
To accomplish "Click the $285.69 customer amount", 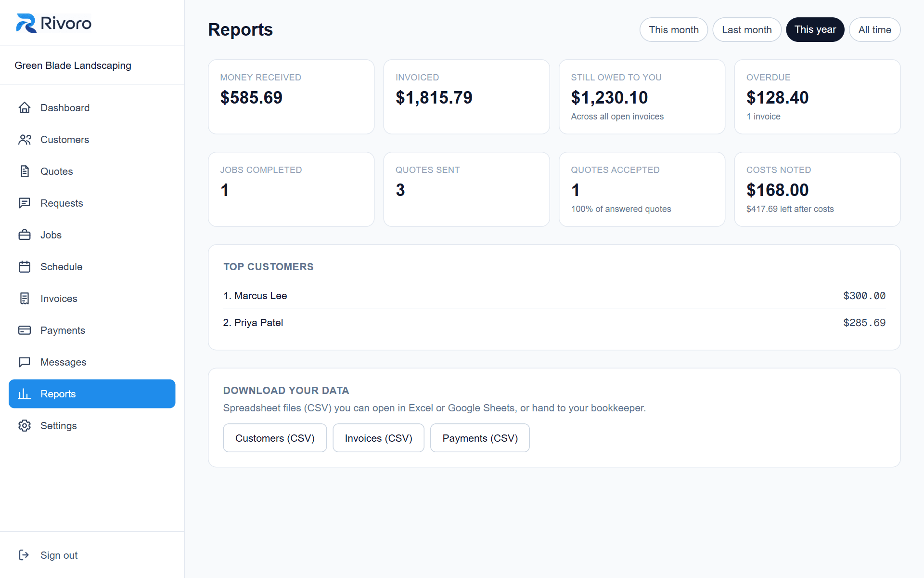I will tap(864, 323).
